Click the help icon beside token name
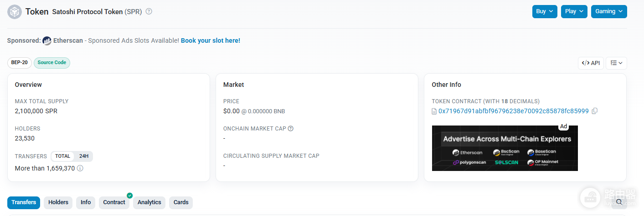This screenshot has width=644, height=216. point(149,11)
